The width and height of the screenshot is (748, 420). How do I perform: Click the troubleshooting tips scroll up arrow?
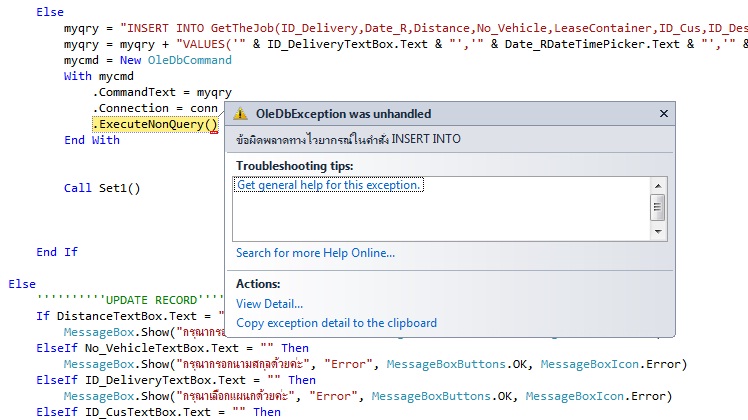(x=658, y=186)
